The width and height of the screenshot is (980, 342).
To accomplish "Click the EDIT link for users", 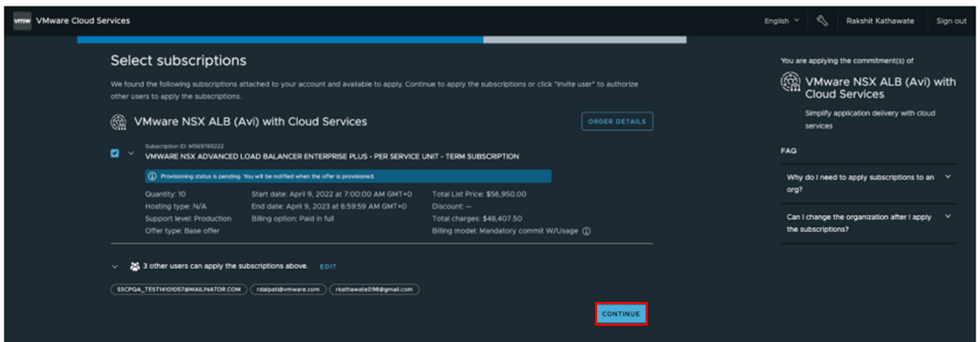I will point(328,267).
